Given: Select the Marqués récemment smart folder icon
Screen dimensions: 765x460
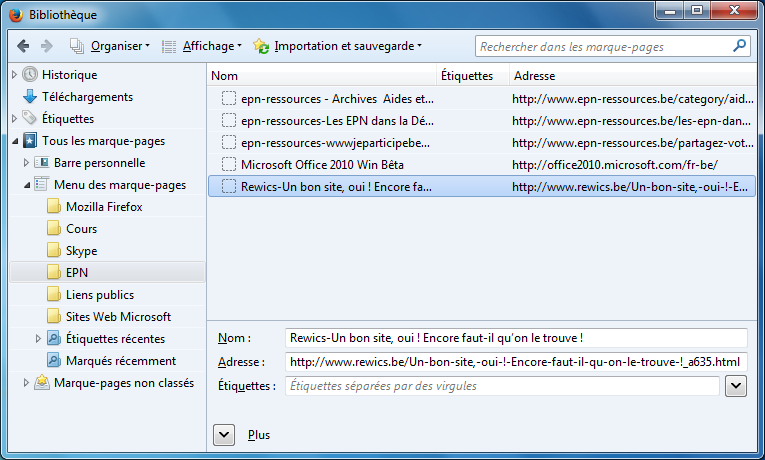Looking at the screenshot, I should coord(54,360).
